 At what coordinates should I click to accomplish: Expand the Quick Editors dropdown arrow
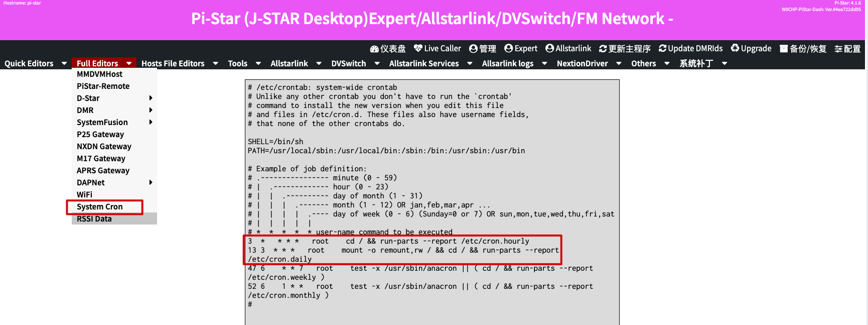[x=64, y=63]
